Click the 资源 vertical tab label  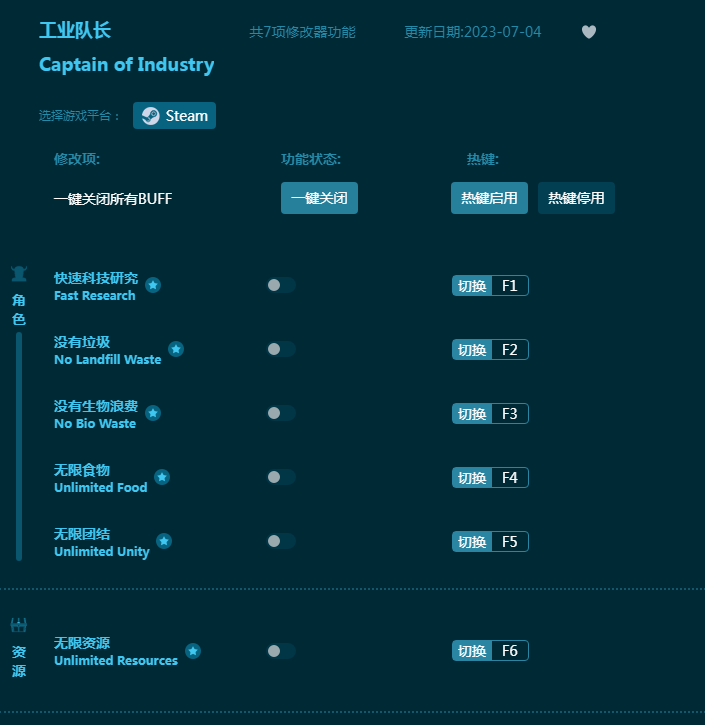pos(19,661)
